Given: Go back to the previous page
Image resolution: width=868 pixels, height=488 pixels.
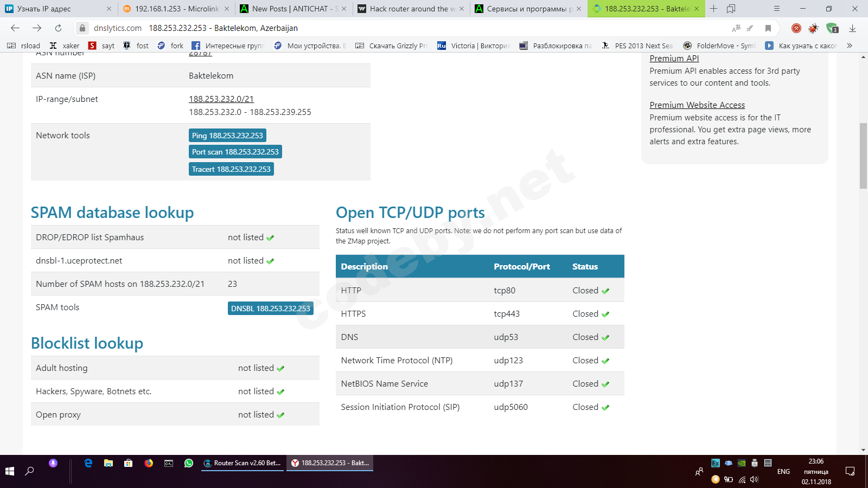Looking at the screenshot, I should coord(15,28).
